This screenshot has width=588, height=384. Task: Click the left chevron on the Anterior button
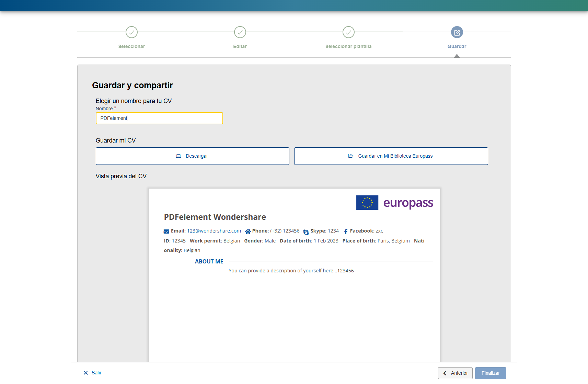tap(445, 373)
